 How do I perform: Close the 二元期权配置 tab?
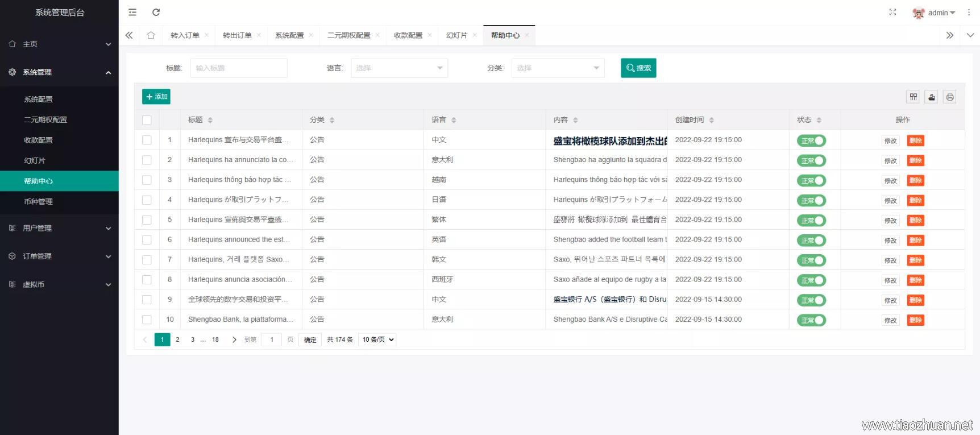pyautogui.click(x=377, y=35)
